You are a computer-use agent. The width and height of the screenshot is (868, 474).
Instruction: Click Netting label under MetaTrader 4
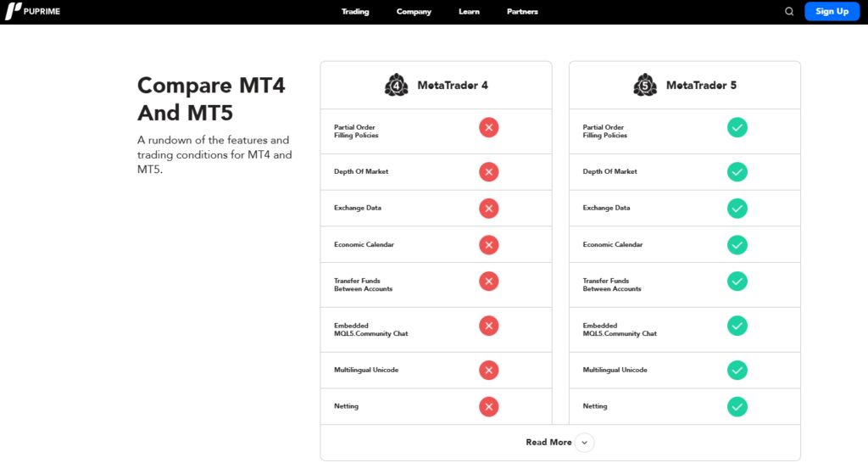point(346,406)
